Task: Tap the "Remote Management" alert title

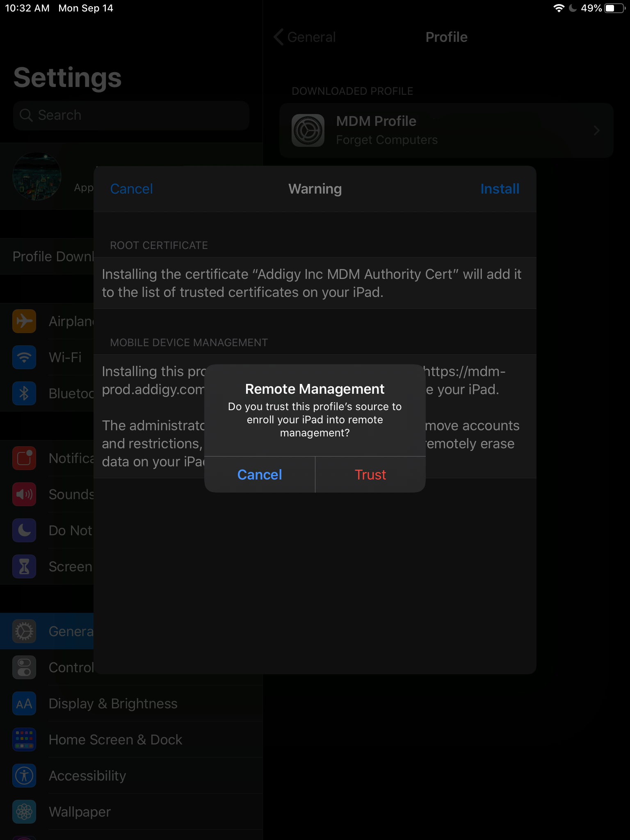Action: pos(315,389)
